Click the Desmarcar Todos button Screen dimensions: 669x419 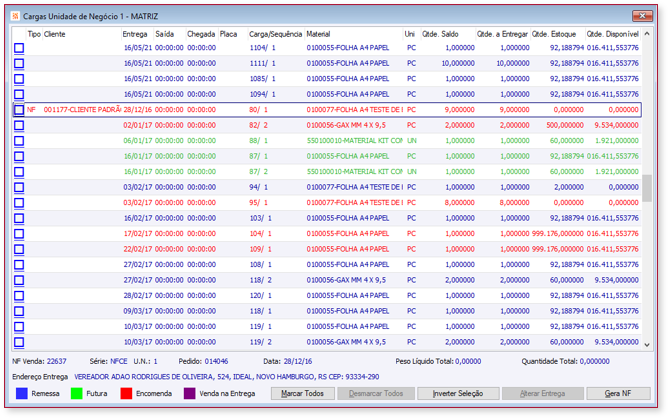(x=376, y=393)
